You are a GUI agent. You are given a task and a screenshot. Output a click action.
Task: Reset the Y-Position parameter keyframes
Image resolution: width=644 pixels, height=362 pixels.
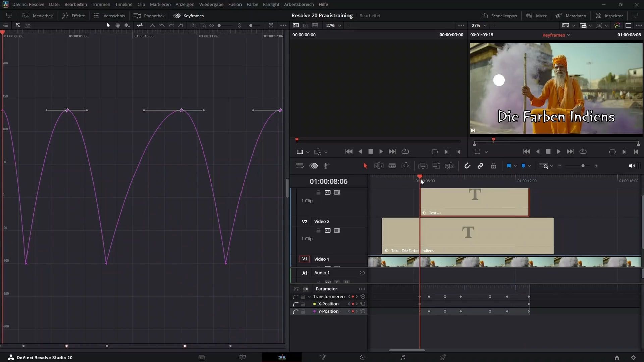pos(363,311)
